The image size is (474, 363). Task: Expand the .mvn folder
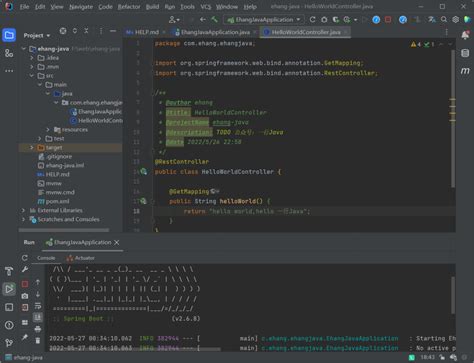tap(32, 67)
